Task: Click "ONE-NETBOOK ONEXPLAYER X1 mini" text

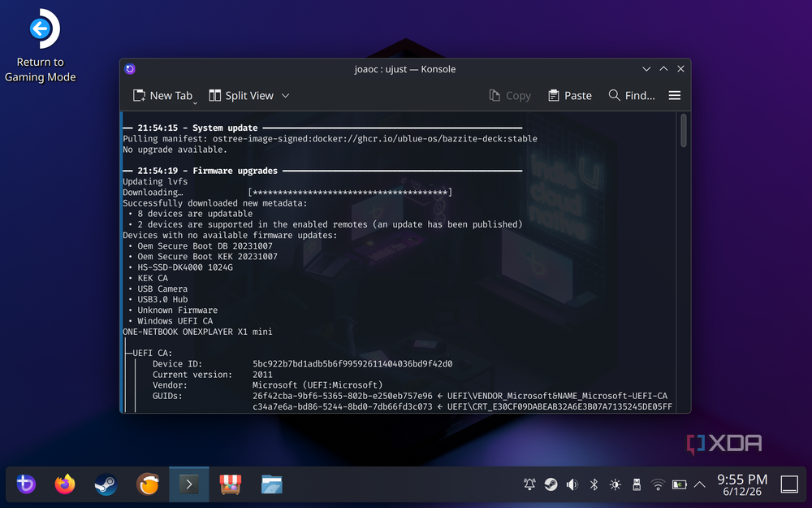Action: [x=197, y=332]
